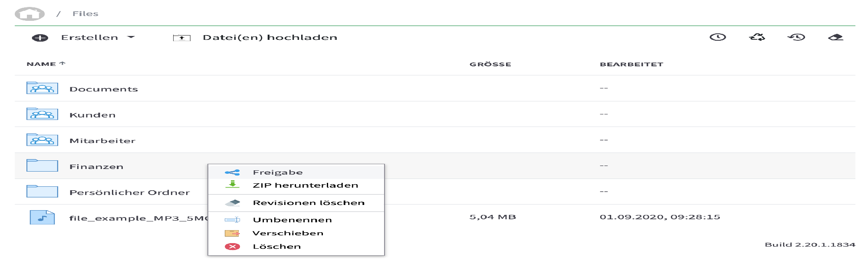Click the restore clock icon in toolbar
The image size is (868, 260).
[796, 37]
